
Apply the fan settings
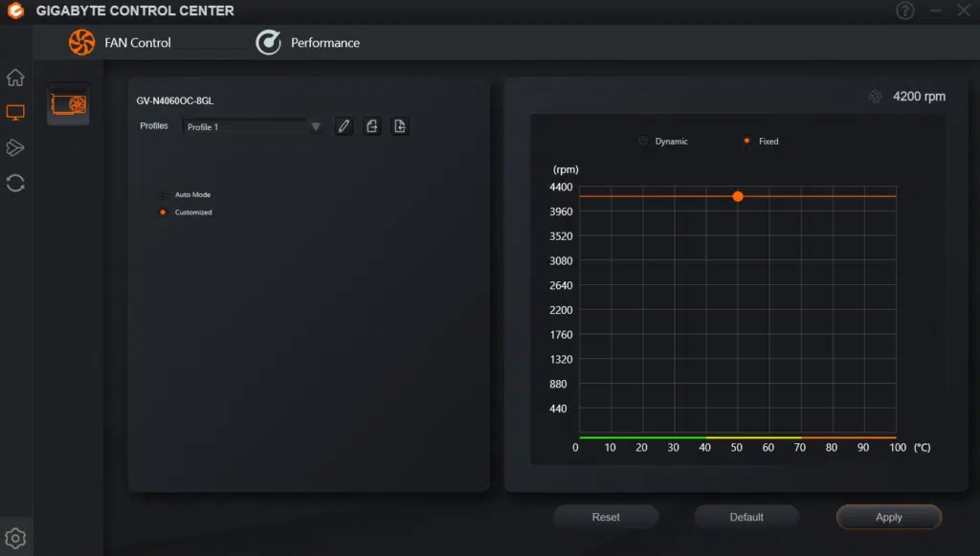[889, 517]
